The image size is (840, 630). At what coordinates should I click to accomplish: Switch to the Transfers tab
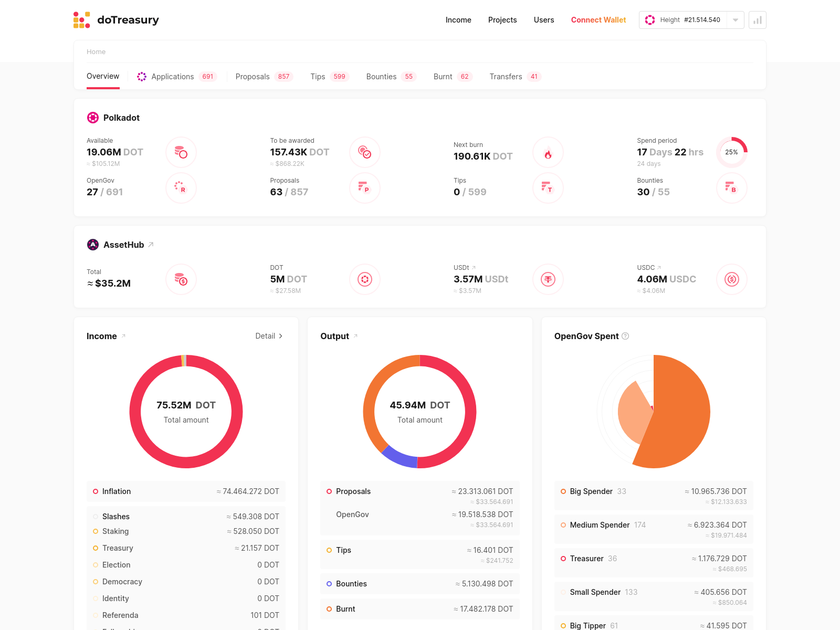(515, 77)
